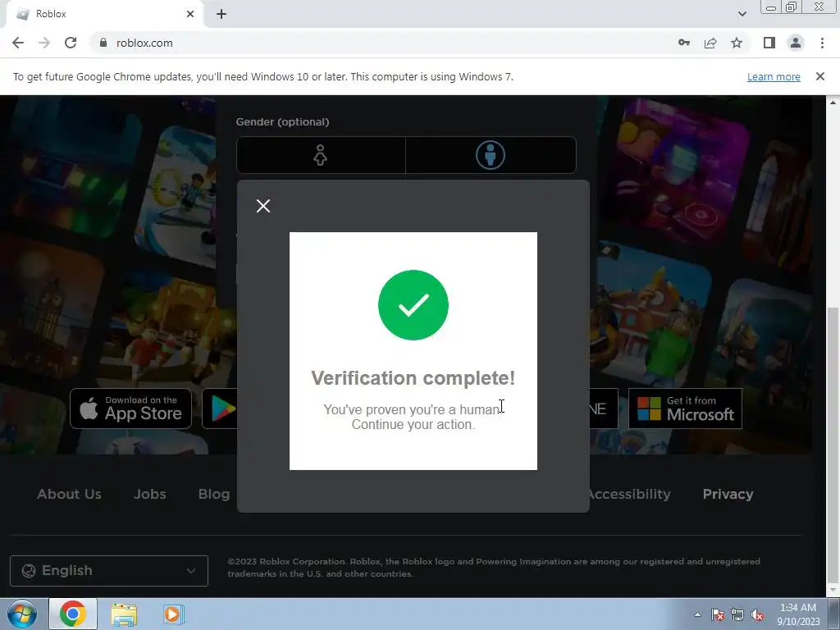Open the Privacy footer link
The height and width of the screenshot is (630, 840).
[728, 494]
